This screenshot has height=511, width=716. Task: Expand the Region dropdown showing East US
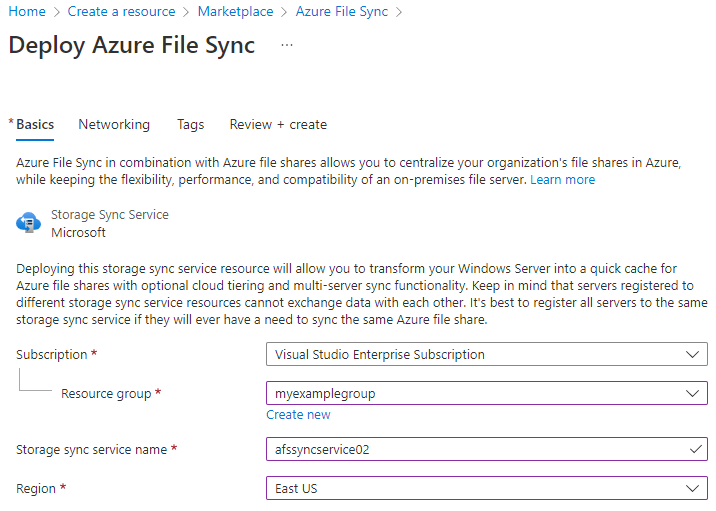point(692,488)
